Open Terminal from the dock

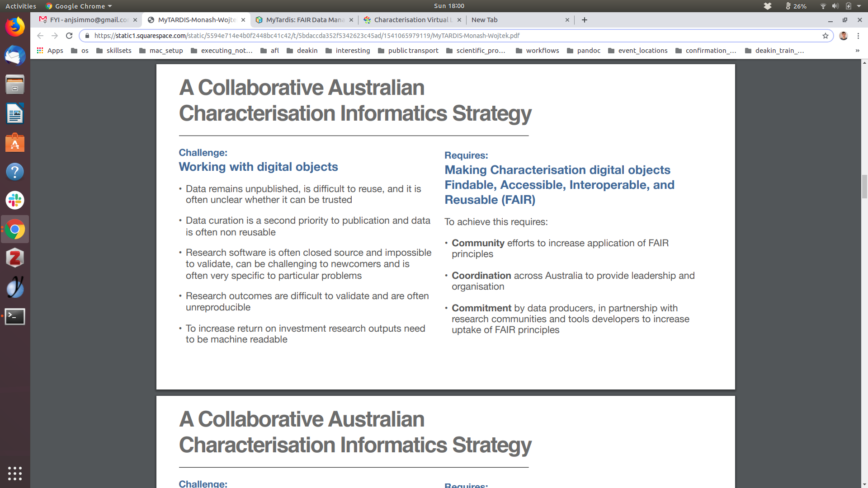[x=15, y=316]
